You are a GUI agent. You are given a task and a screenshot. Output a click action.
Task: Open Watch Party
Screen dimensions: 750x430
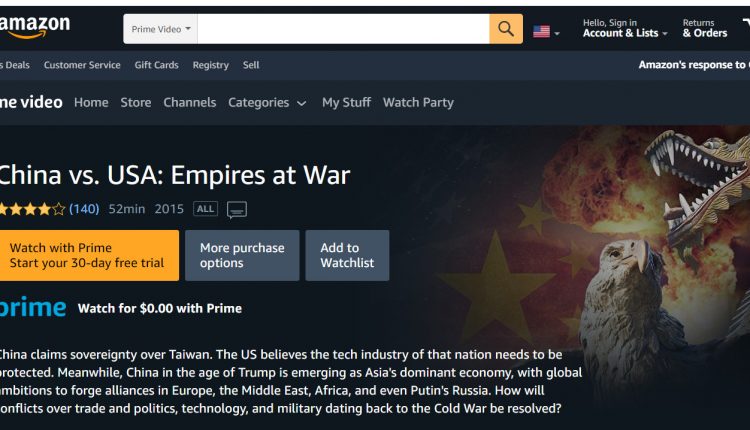pyautogui.click(x=418, y=102)
